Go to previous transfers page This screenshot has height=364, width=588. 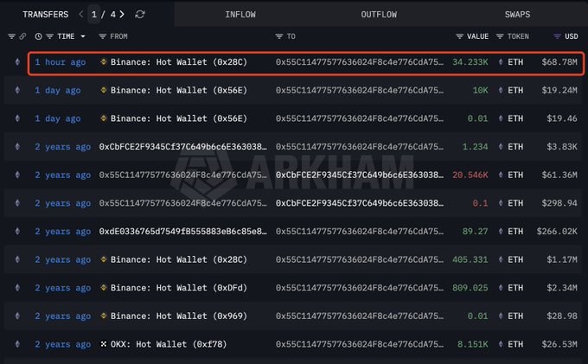point(81,14)
